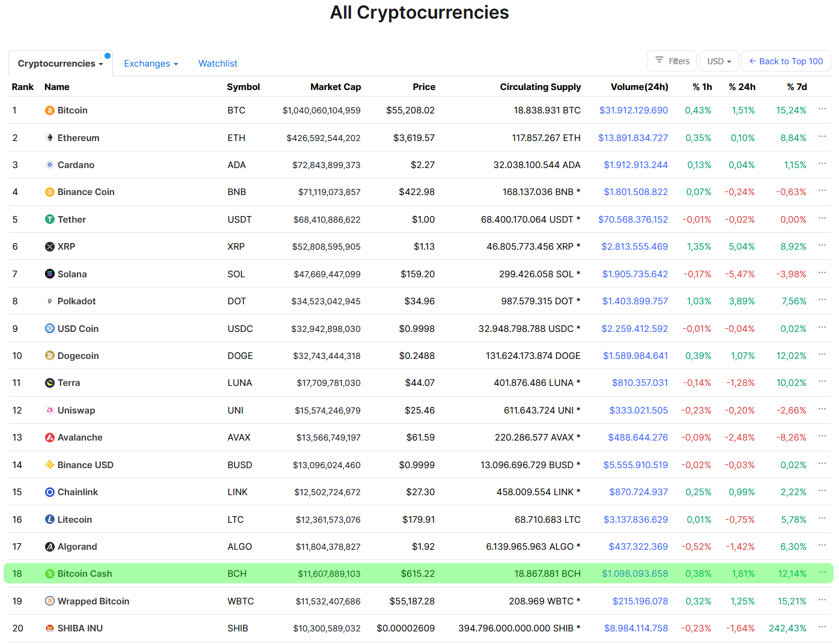Open more options for the Chainlink row

tap(822, 491)
